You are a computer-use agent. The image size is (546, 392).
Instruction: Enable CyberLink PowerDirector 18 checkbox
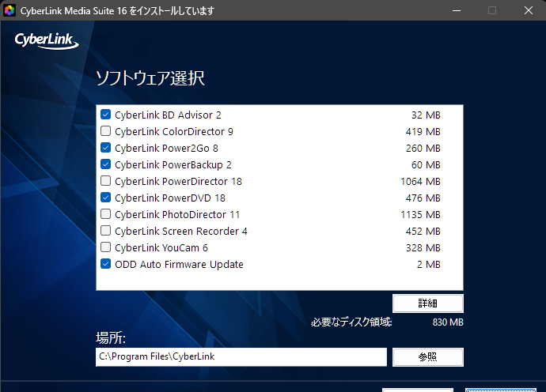tap(105, 181)
